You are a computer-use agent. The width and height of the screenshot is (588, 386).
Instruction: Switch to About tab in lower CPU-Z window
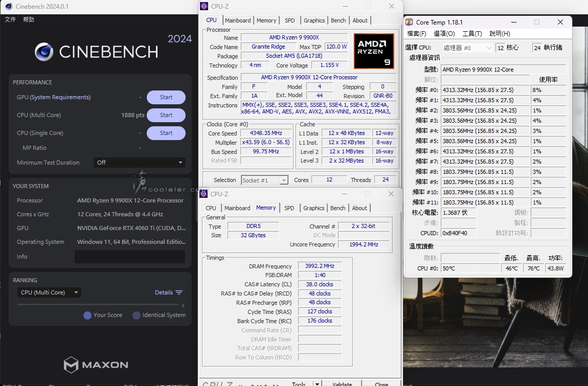[x=359, y=208]
